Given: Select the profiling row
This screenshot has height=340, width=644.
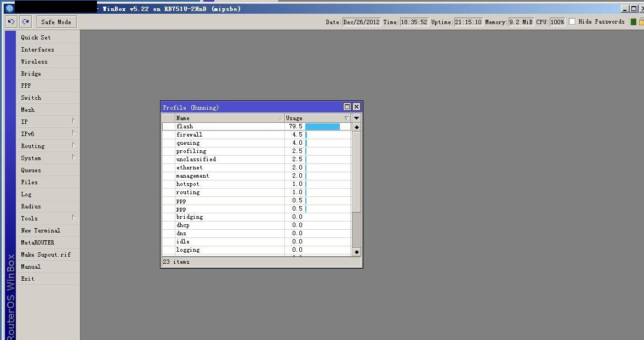Looking at the screenshot, I should coord(257,151).
